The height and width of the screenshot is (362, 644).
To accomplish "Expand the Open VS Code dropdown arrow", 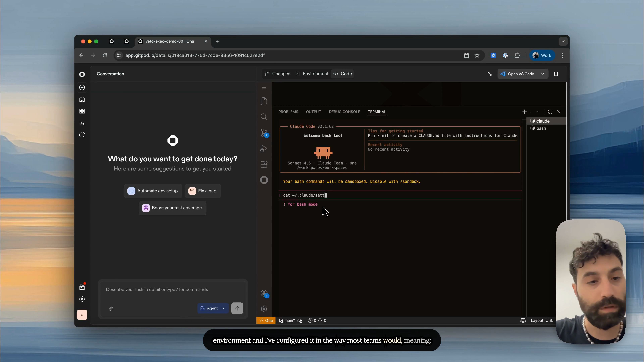I will pyautogui.click(x=543, y=74).
